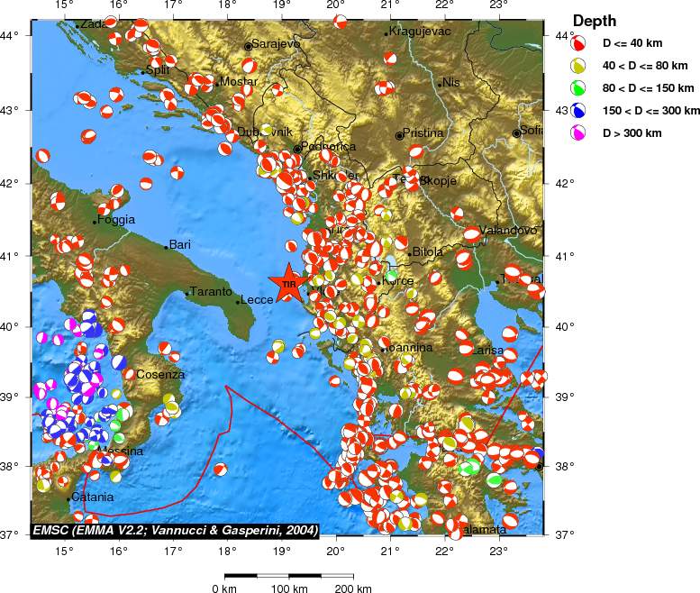Click the Larisa city label

(x=487, y=350)
